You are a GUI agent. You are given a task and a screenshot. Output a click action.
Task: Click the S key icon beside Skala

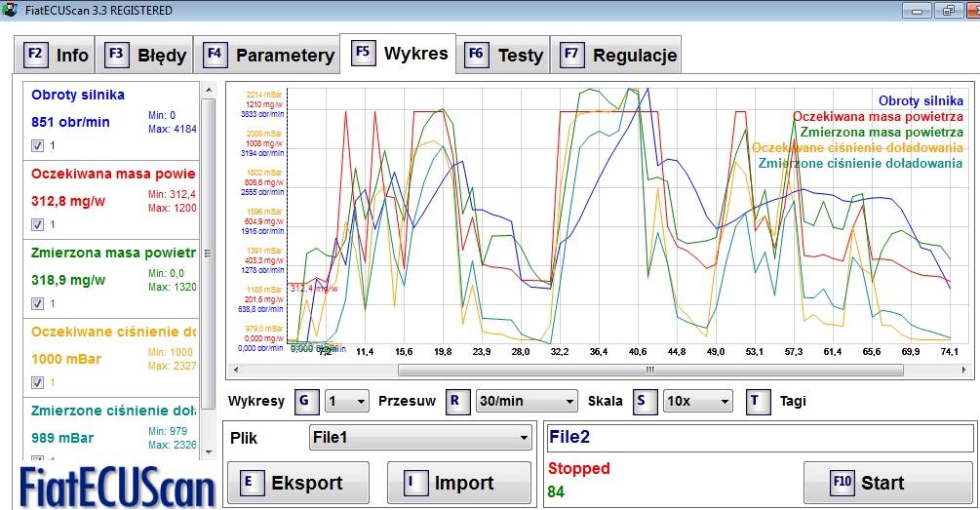click(x=644, y=401)
